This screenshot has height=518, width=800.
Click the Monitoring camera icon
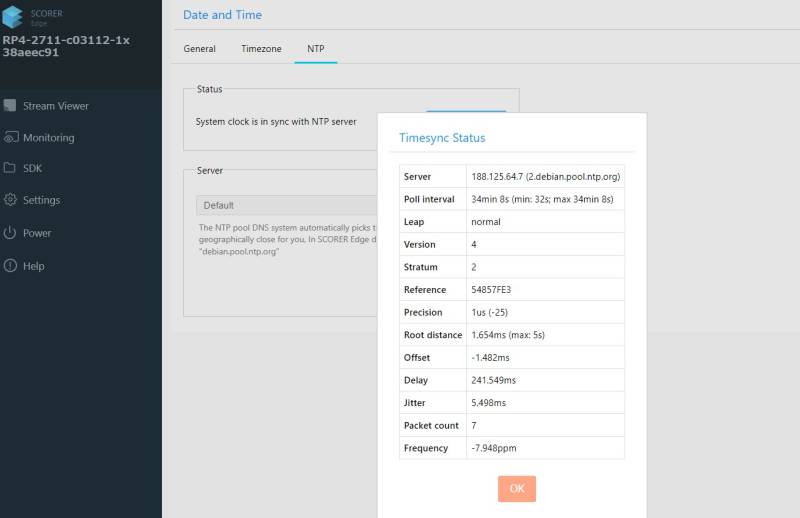click(10, 138)
